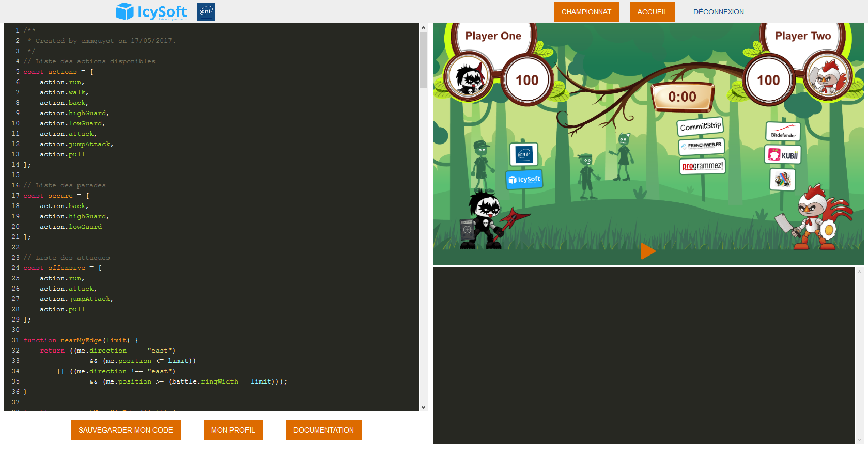868x462 pixels.
Task: Click the KUBII sponsor sign
Action: click(783, 154)
